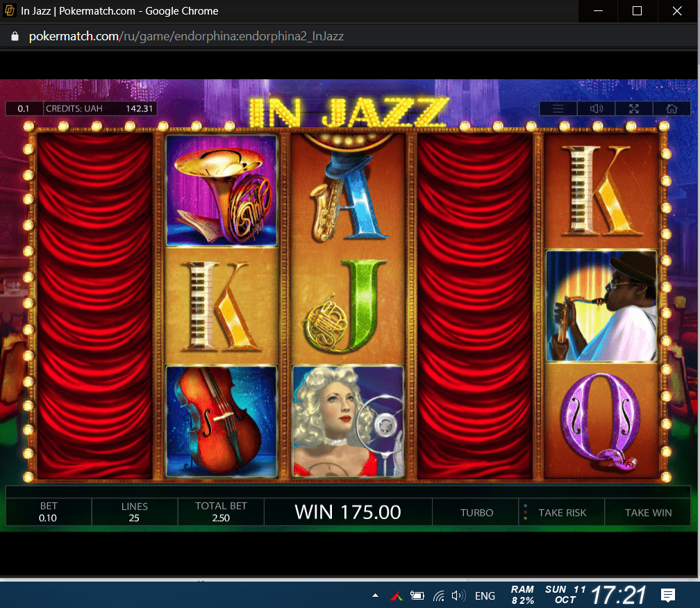Viewport: 700px width, 608px height.
Task: Click the red curtain on fourth reel
Action: [x=474, y=306]
